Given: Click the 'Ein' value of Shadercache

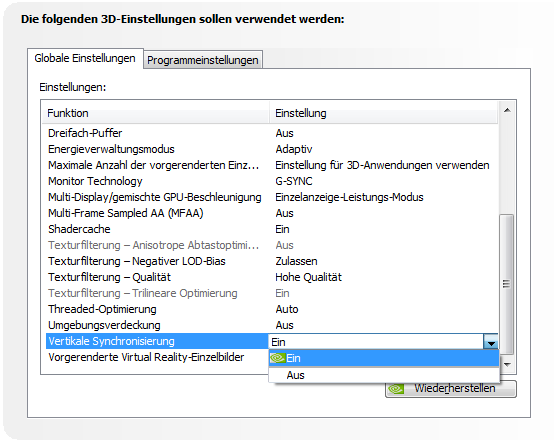Looking at the screenshot, I should click(x=282, y=229).
